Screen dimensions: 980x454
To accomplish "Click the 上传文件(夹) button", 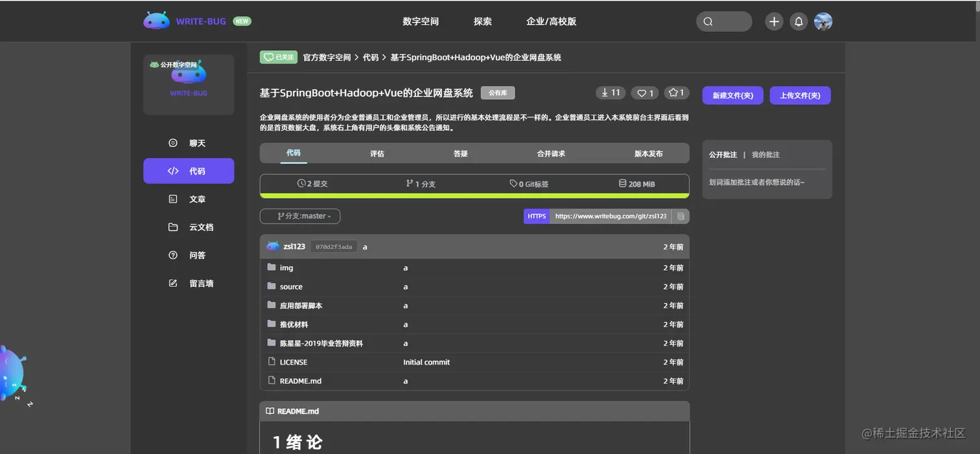I will tap(800, 95).
